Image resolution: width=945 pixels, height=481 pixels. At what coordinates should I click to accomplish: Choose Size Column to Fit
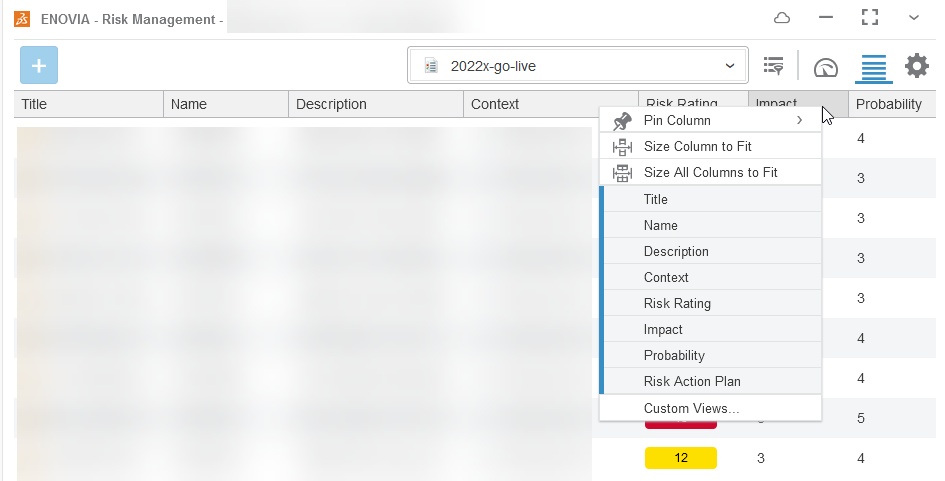click(x=711, y=146)
